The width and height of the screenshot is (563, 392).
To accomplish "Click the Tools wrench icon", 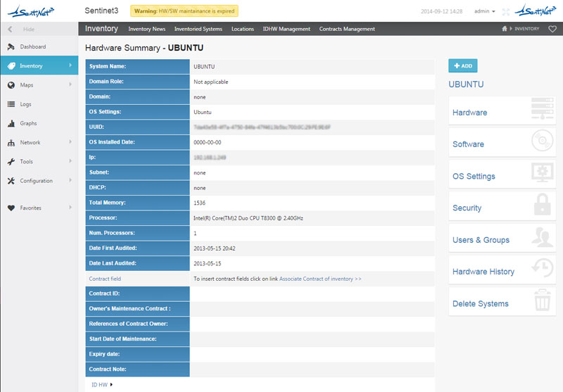I will click(11, 162).
